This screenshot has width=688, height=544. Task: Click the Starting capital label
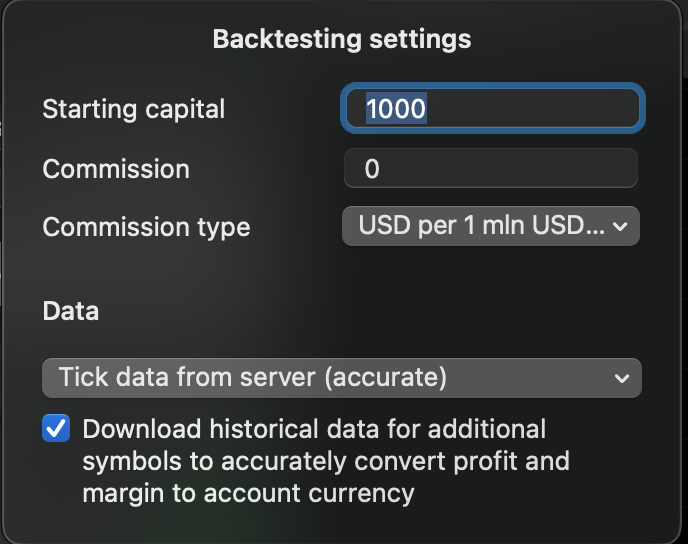click(134, 109)
